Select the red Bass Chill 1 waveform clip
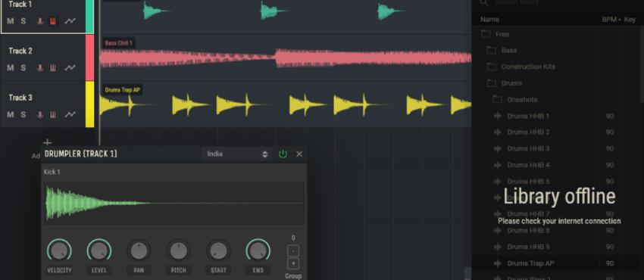Screen dimensions: 644x280 tap(286, 58)
